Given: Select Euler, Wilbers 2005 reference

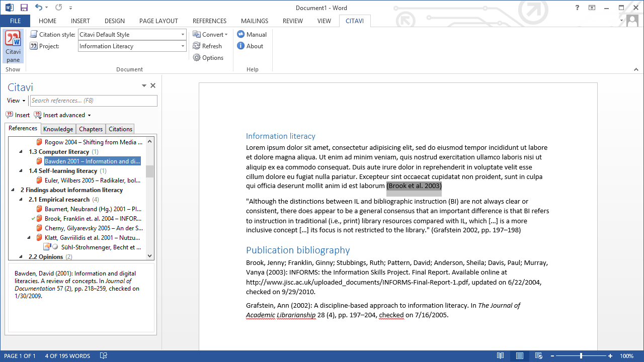Looking at the screenshot, I should [x=93, y=180].
